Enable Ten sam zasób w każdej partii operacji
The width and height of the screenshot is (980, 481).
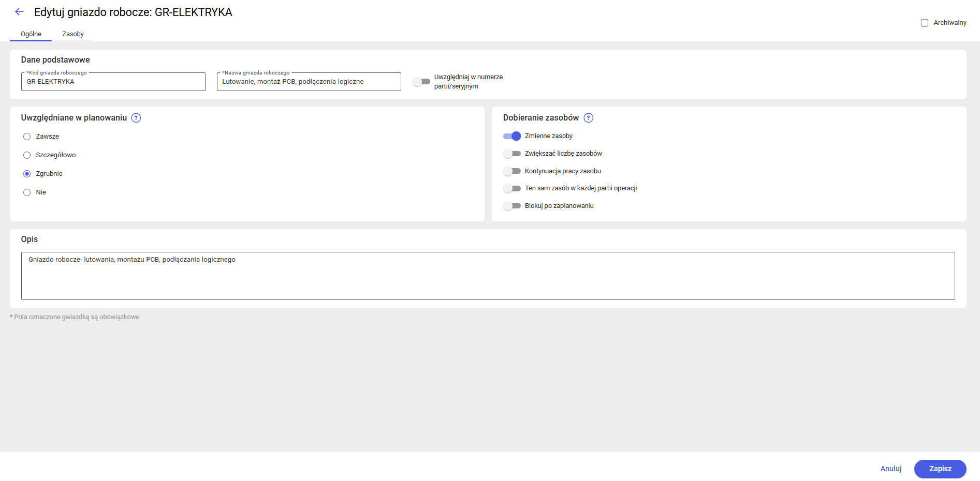tap(512, 188)
